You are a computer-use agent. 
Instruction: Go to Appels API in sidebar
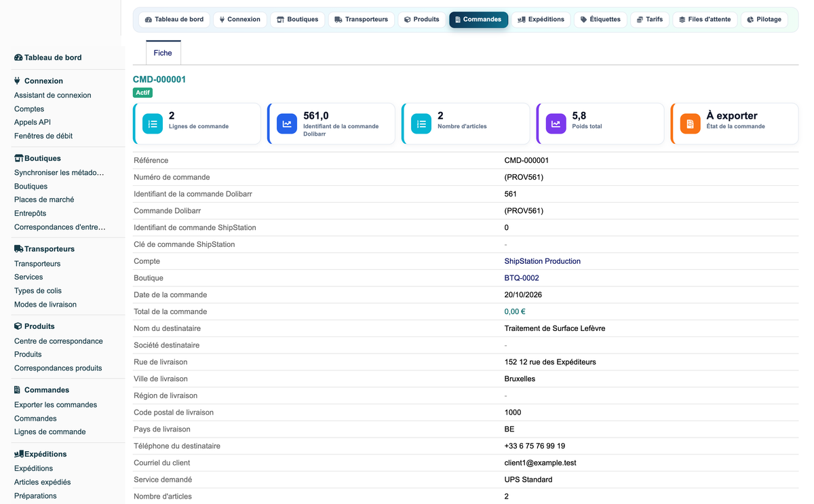[x=33, y=123]
